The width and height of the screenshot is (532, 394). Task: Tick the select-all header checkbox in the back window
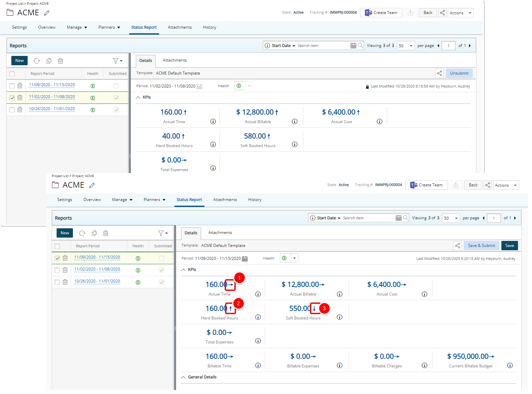12,74
